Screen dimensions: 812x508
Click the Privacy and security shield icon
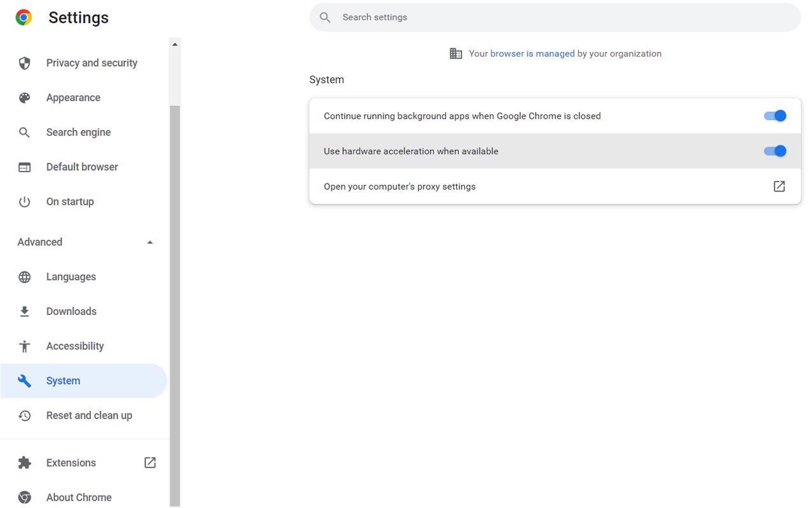coord(24,63)
